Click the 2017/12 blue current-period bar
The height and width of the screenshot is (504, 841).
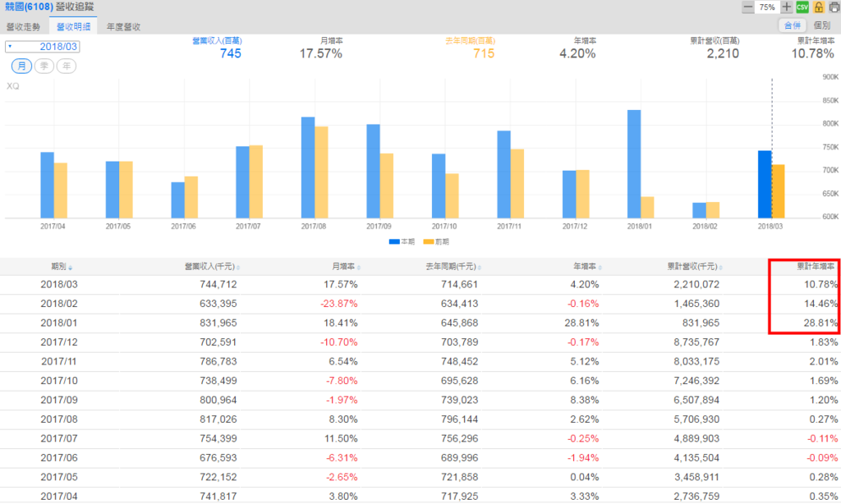point(569,195)
